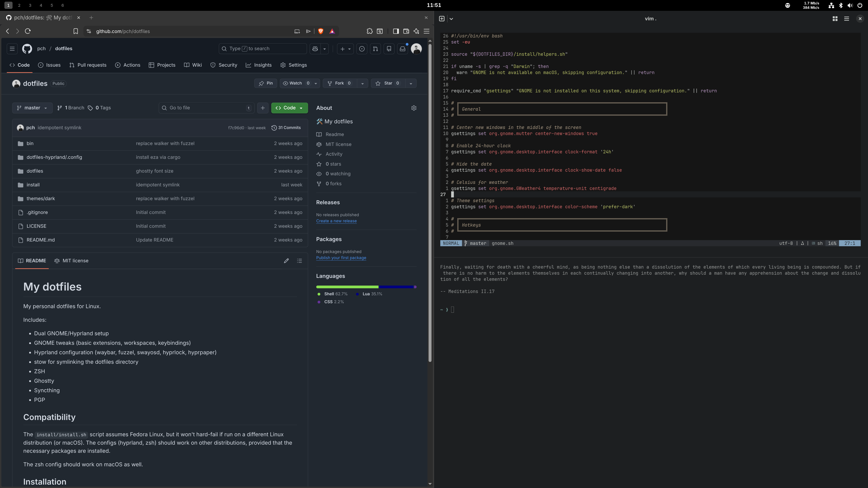
Task: Open the green Code dropdown
Action: coord(289,108)
